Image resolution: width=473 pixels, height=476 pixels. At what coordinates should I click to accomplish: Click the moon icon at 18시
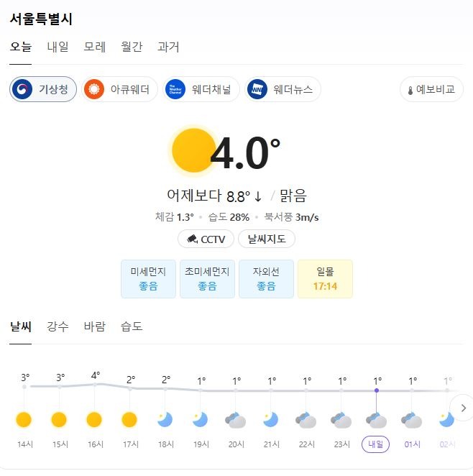(165, 420)
